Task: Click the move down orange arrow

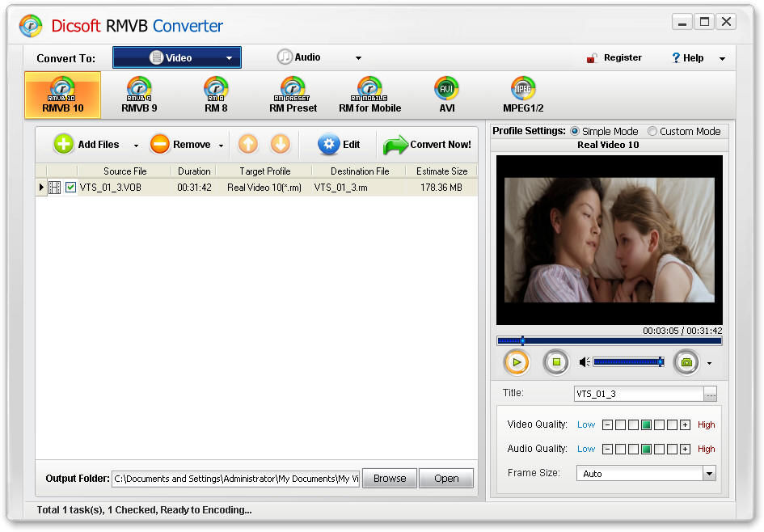Action: [280, 145]
